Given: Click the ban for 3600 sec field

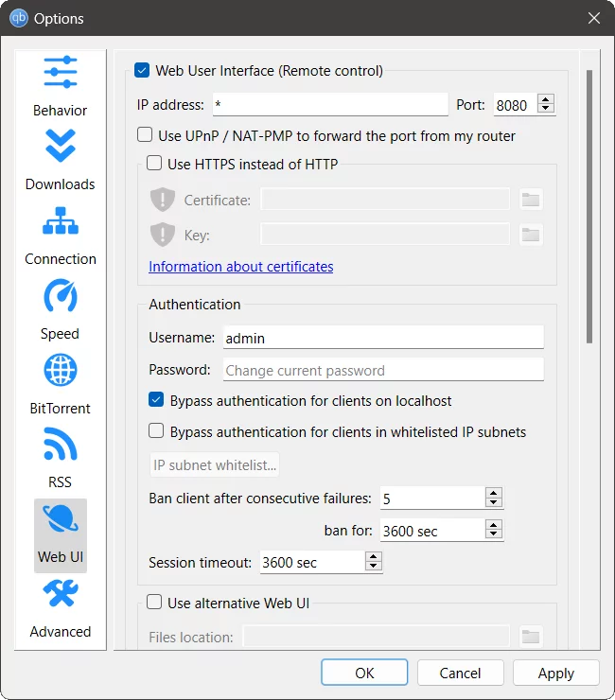Looking at the screenshot, I should point(432,531).
